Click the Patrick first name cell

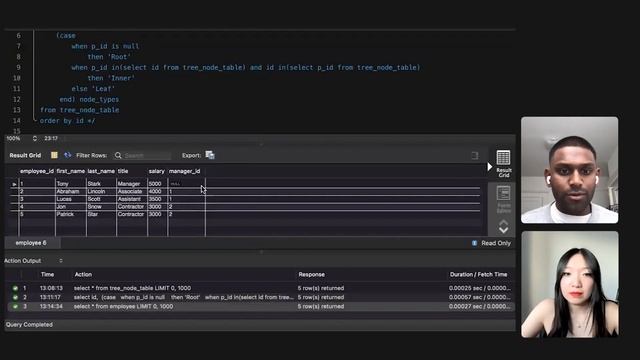(71, 214)
